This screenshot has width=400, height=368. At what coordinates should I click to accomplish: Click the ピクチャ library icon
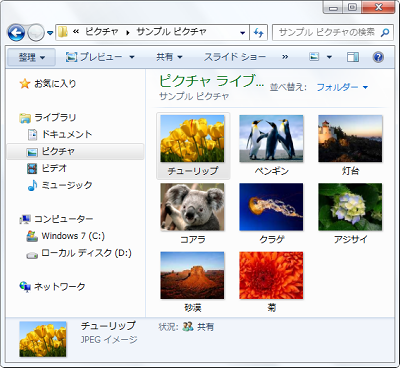tap(32, 152)
